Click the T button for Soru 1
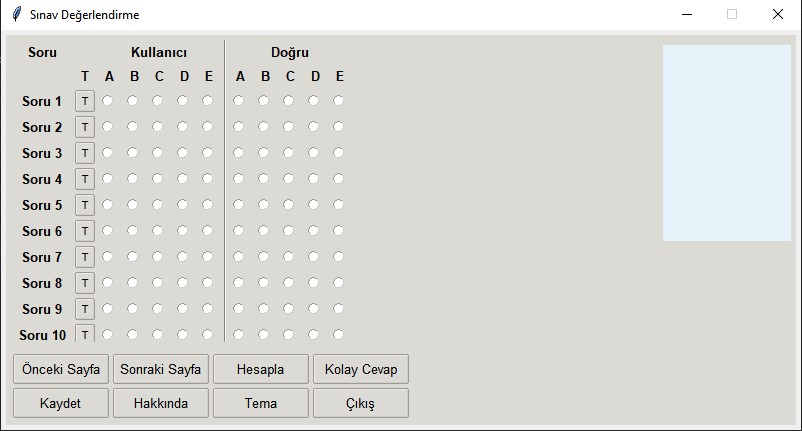Image resolution: width=802 pixels, height=431 pixels. (85, 101)
